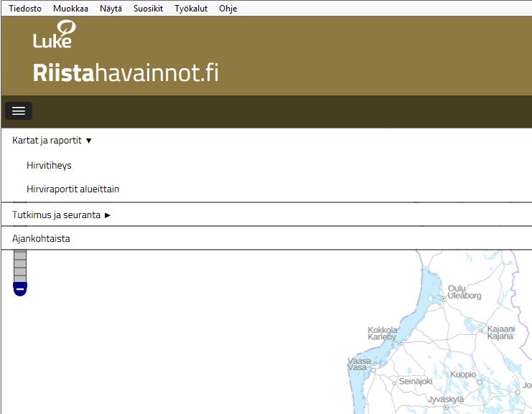Expand the Tutkimus ja seuranta menu
The width and height of the screenshot is (532, 414).
[x=62, y=215]
